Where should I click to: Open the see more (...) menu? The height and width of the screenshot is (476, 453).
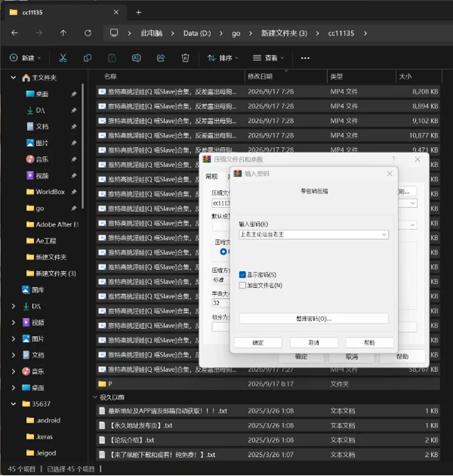point(305,58)
